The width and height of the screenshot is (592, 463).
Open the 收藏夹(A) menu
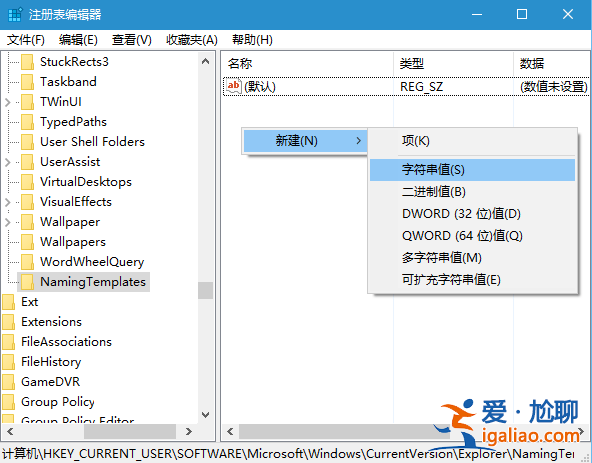coord(192,40)
